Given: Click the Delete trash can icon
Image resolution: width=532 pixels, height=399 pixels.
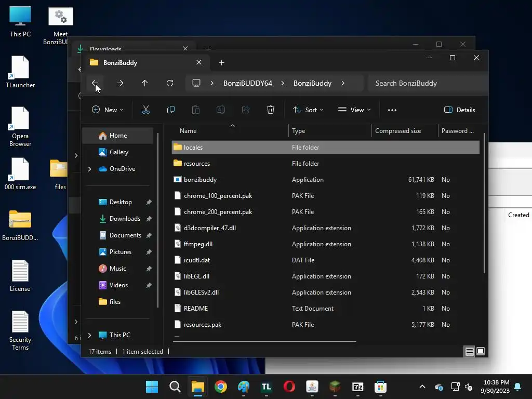Looking at the screenshot, I should 270,110.
